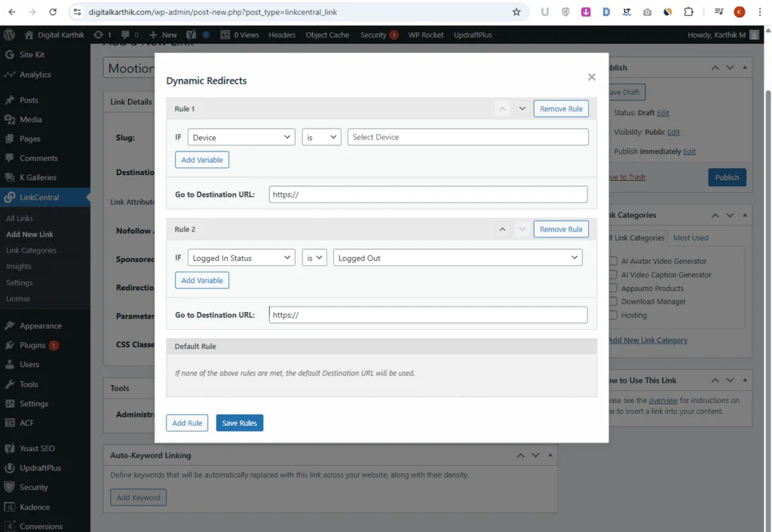Tick the Download Manager category checkbox
Screen dimensions: 772x532
pyautogui.click(x=614, y=301)
